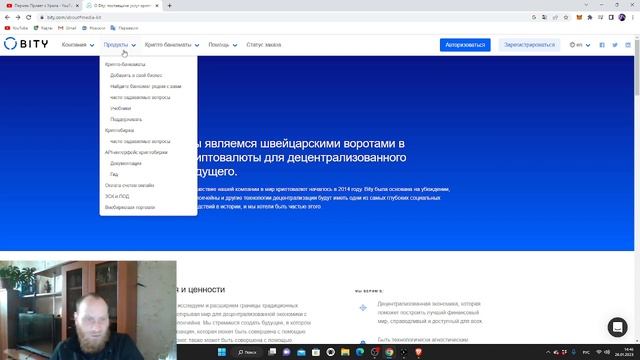Switch to Chrome in the taskbar
Image resolution: width=640 pixels, height=360 pixels.
(389, 352)
